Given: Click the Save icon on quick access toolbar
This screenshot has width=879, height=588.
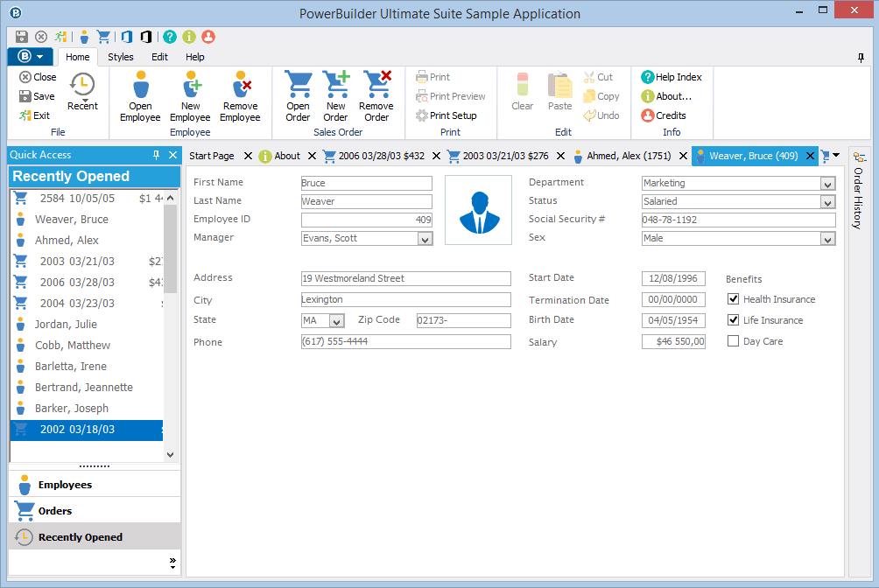Looking at the screenshot, I should [x=20, y=37].
